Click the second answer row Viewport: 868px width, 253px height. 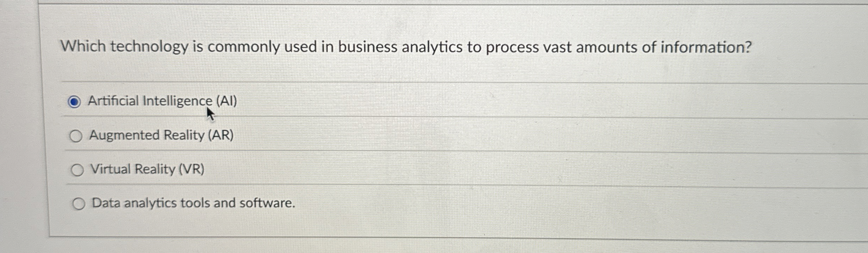click(282, 135)
